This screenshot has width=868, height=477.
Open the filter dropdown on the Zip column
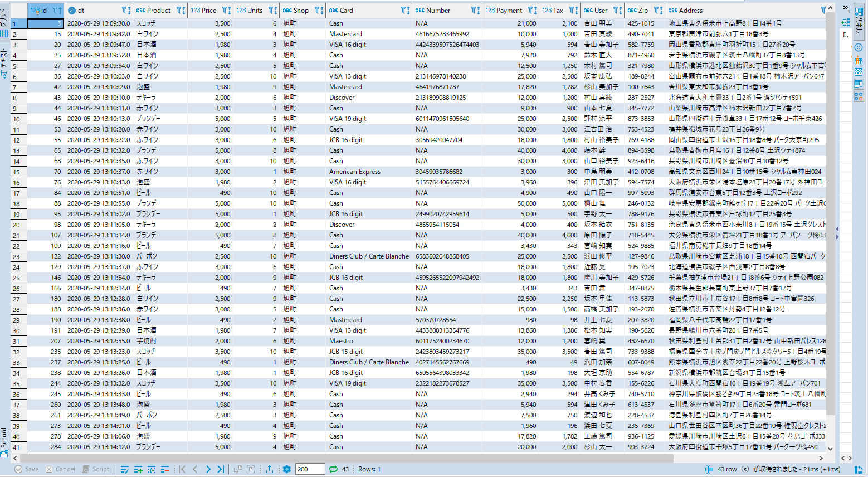(657, 11)
